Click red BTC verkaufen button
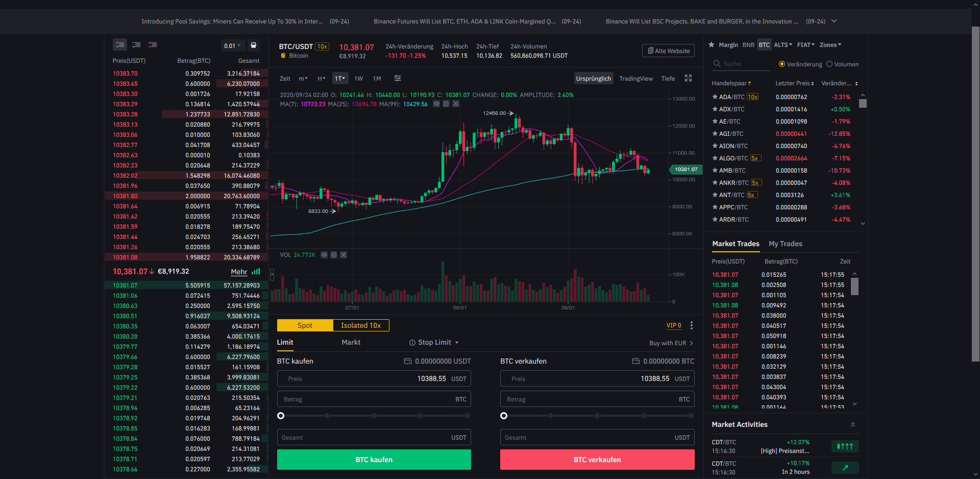This screenshot has height=479, width=980. coord(597,460)
